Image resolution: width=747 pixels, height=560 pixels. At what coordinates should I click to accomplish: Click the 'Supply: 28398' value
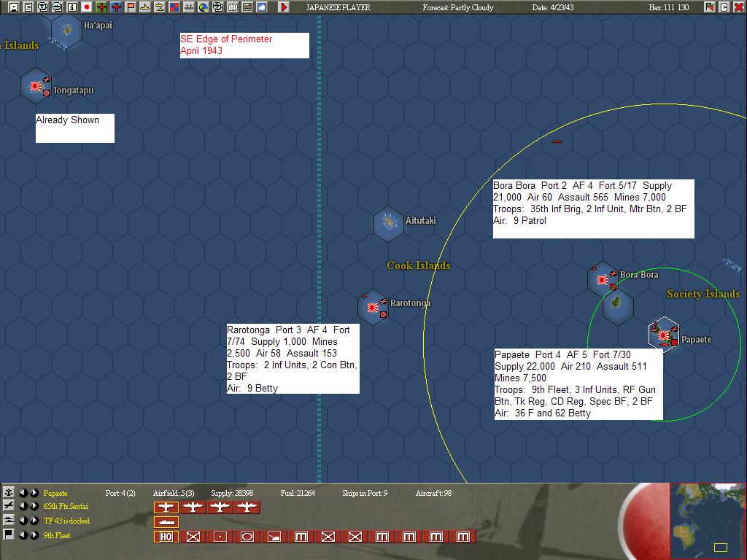point(232,493)
